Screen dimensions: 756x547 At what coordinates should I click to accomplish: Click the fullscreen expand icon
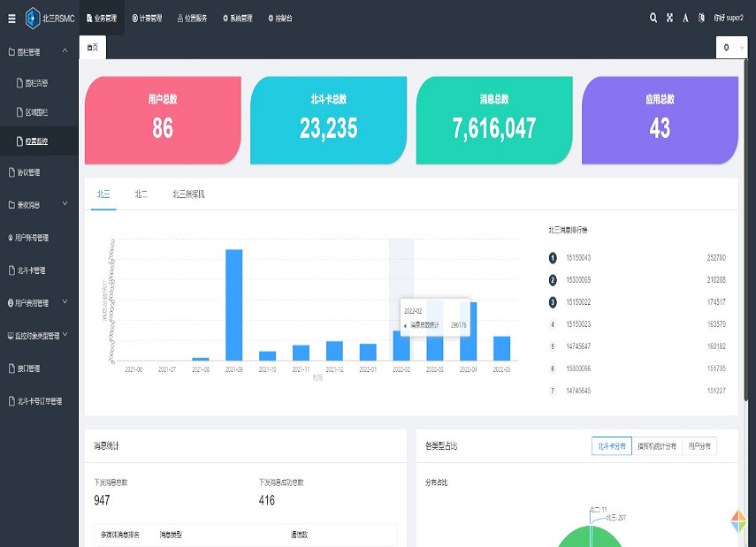669,18
